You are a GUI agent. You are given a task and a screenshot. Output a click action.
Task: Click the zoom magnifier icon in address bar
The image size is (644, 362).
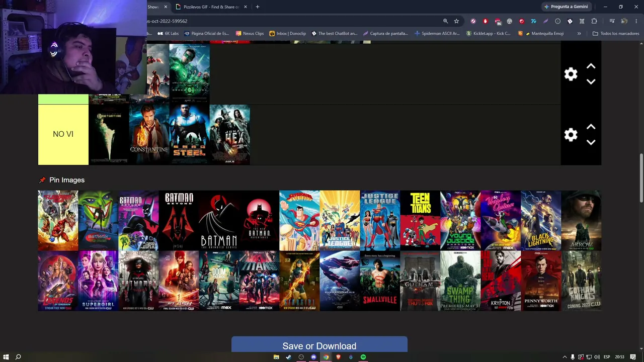pos(445,21)
